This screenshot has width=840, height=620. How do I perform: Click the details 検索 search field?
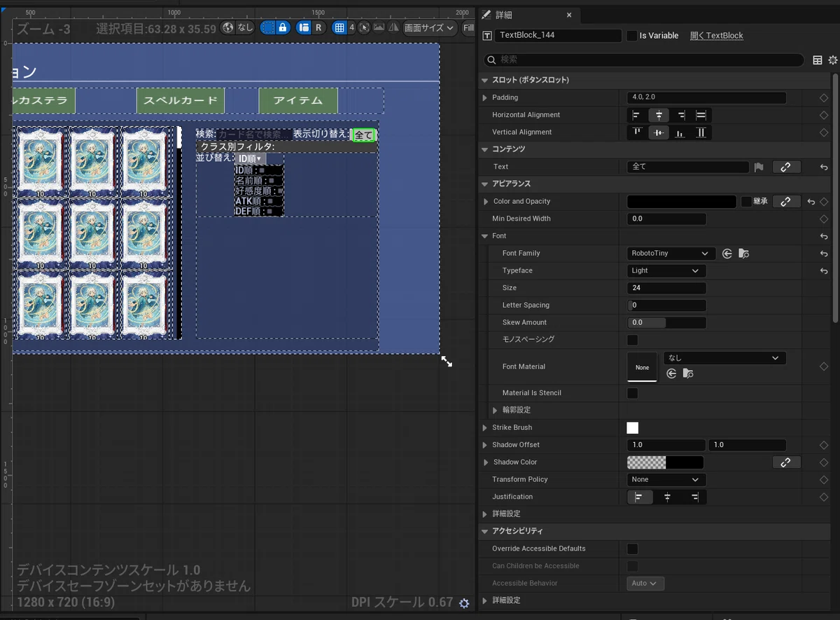(644, 60)
